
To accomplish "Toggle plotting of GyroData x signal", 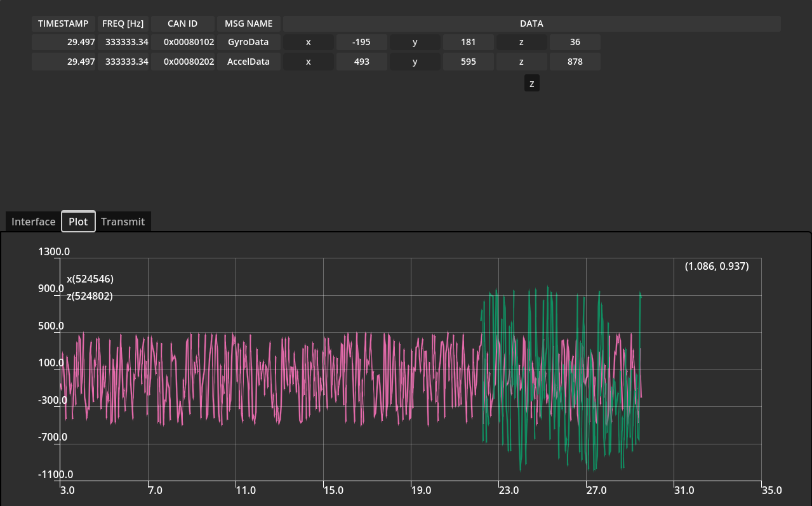I will [x=308, y=42].
